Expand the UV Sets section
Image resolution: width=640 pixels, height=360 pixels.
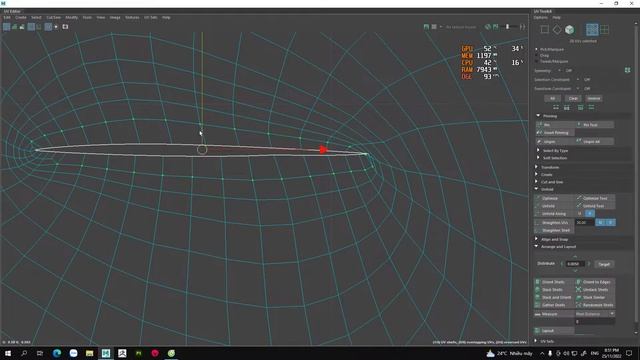(x=536, y=341)
